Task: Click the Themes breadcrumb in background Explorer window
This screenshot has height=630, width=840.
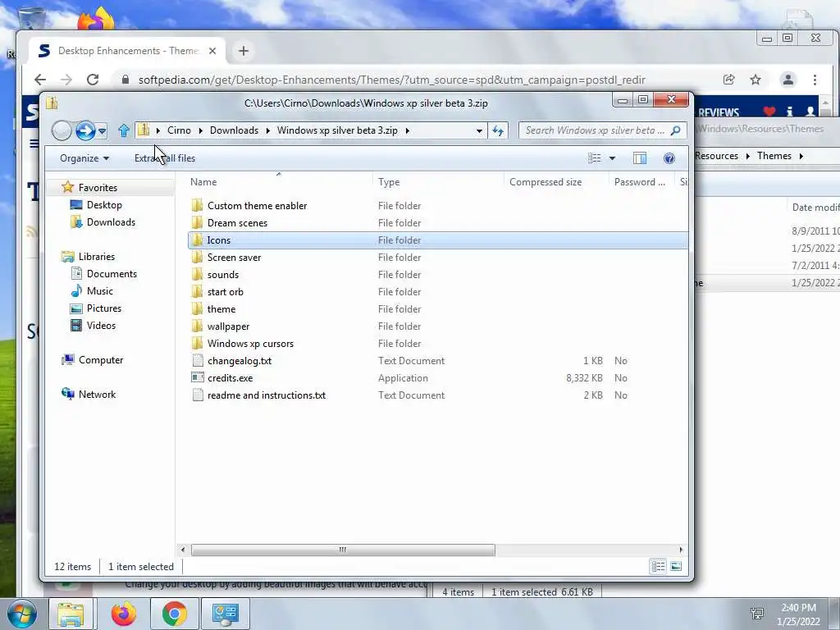Action: pos(774,156)
